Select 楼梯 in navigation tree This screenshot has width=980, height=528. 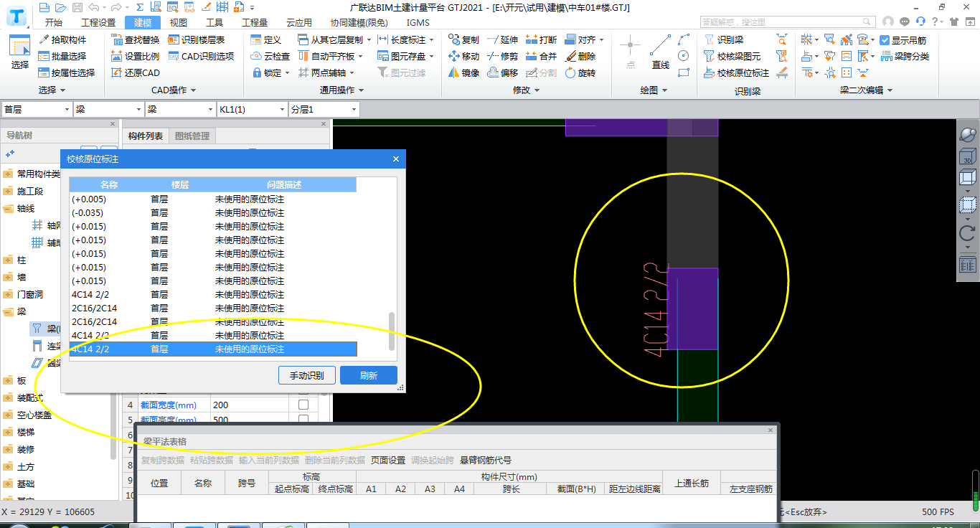(x=26, y=432)
